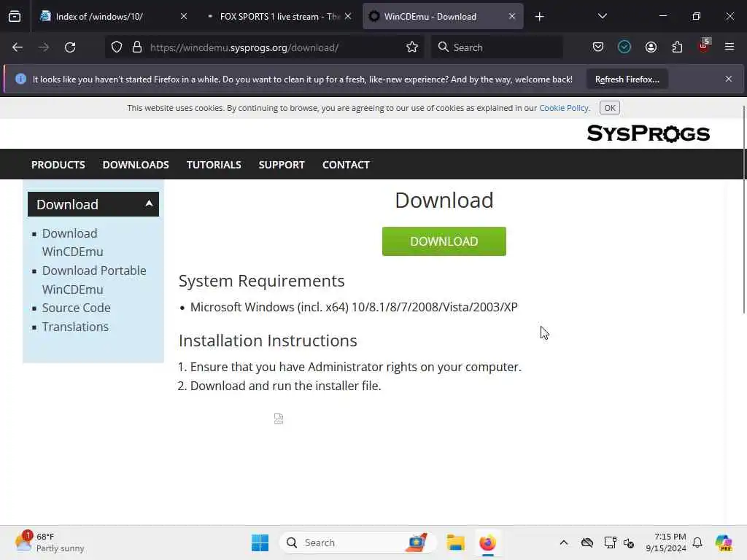Open Download Portable WinCDEmu link
Screen dimensions: 747x560
[x=94, y=280]
